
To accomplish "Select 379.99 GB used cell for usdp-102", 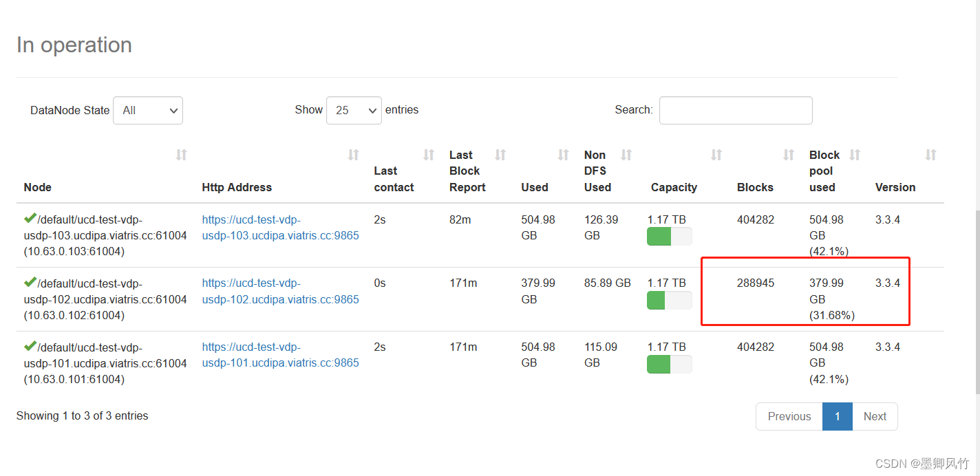I will 538,291.
